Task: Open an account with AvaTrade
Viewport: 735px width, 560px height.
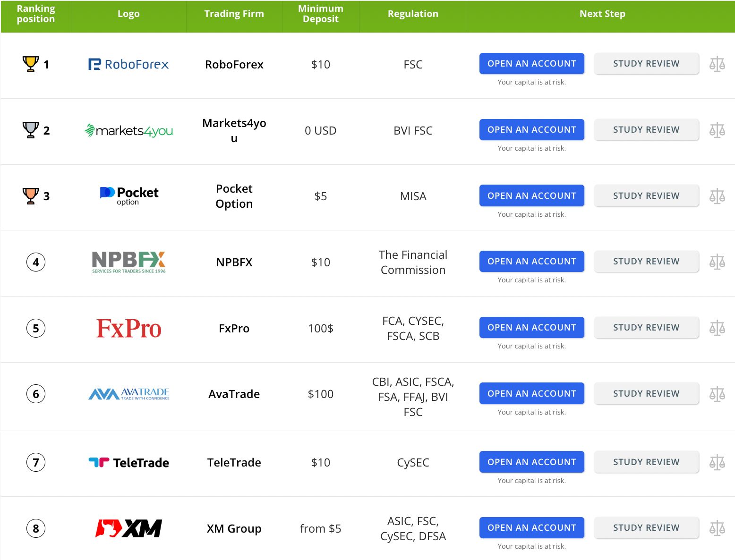Action: click(531, 393)
